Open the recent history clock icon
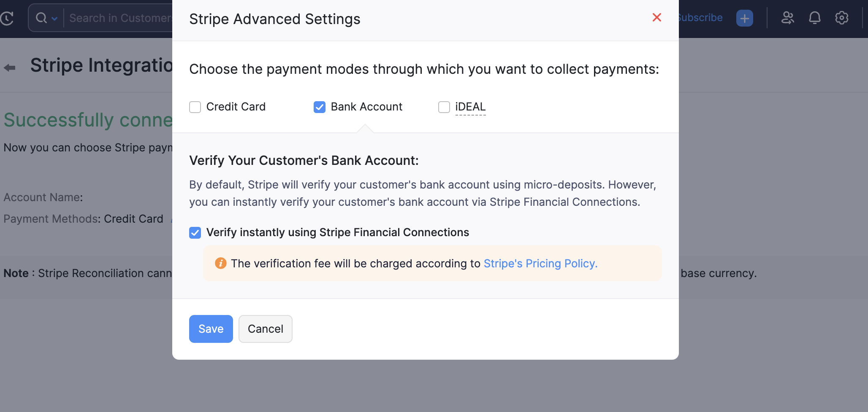This screenshot has height=412, width=868. coord(7,18)
